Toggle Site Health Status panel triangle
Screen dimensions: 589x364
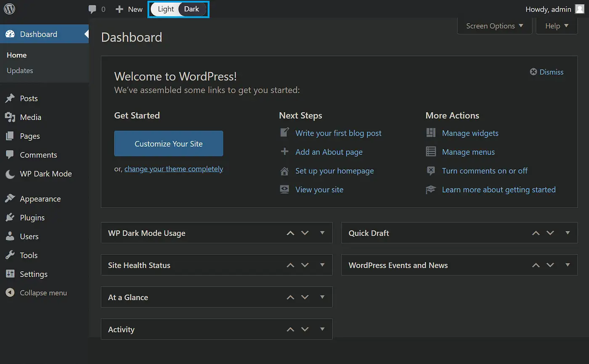(x=322, y=265)
